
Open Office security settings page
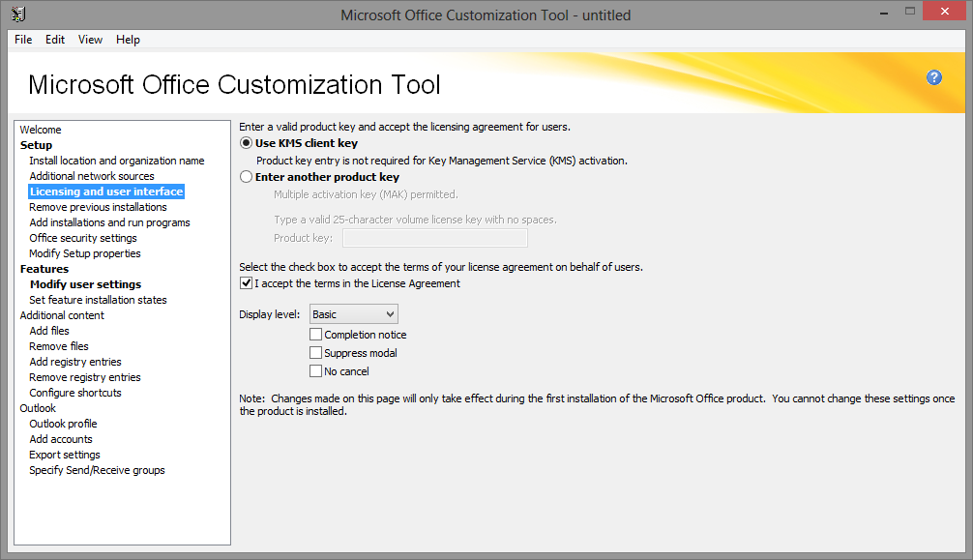click(x=83, y=238)
